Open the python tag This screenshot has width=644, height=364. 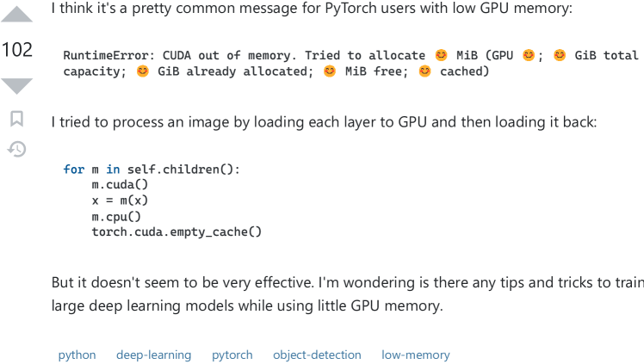[77, 355]
